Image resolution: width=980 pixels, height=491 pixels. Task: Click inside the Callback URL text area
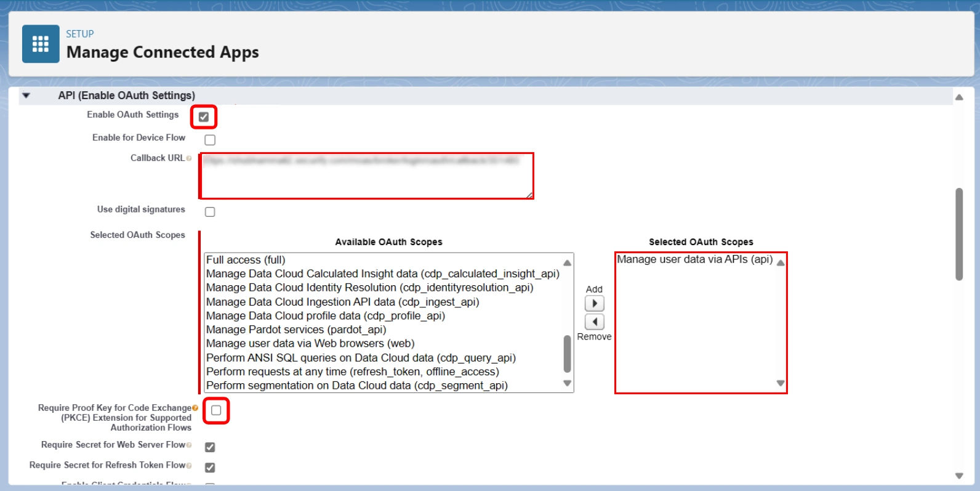coord(366,176)
